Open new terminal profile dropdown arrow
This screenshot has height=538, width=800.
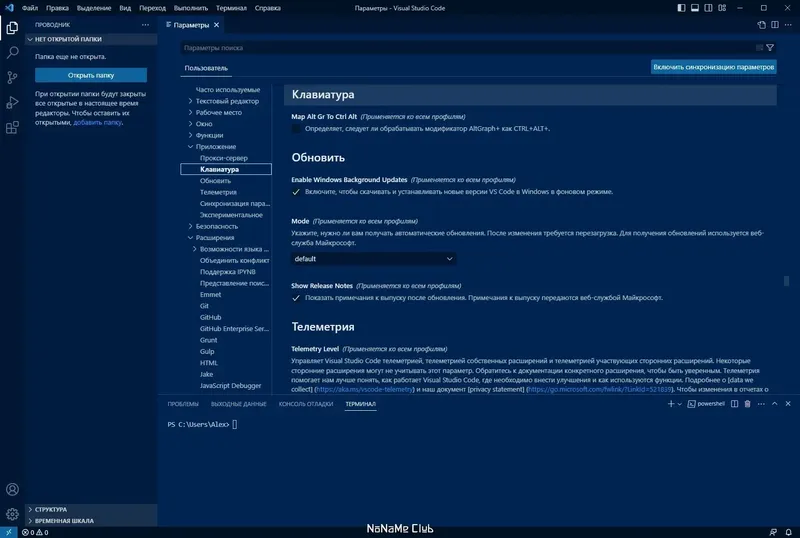(x=680, y=404)
